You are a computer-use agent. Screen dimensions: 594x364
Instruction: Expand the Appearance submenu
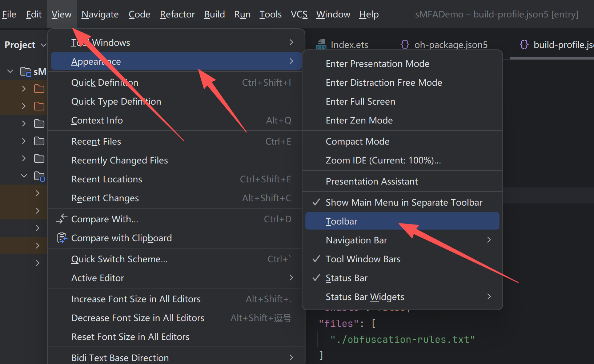click(176, 61)
